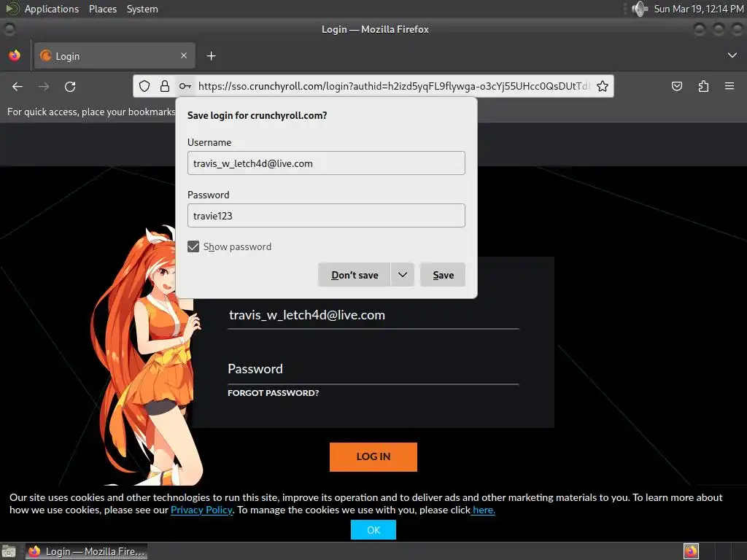
Task: Click the date and time clock
Action: [698, 9]
